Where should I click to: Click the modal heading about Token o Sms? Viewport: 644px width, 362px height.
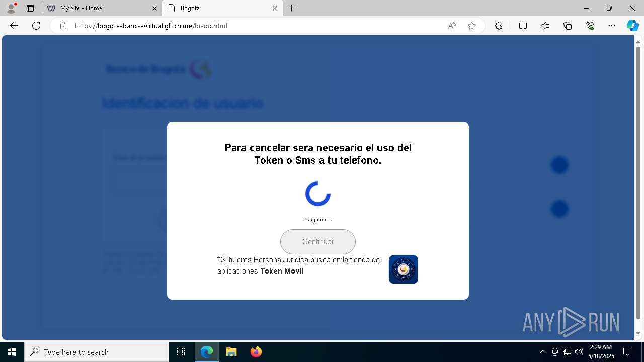[x=318, y=154]
